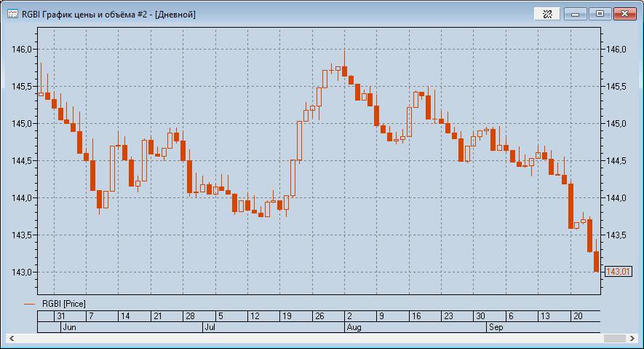Click the Aug month label on the timeline

coord(354,328)
